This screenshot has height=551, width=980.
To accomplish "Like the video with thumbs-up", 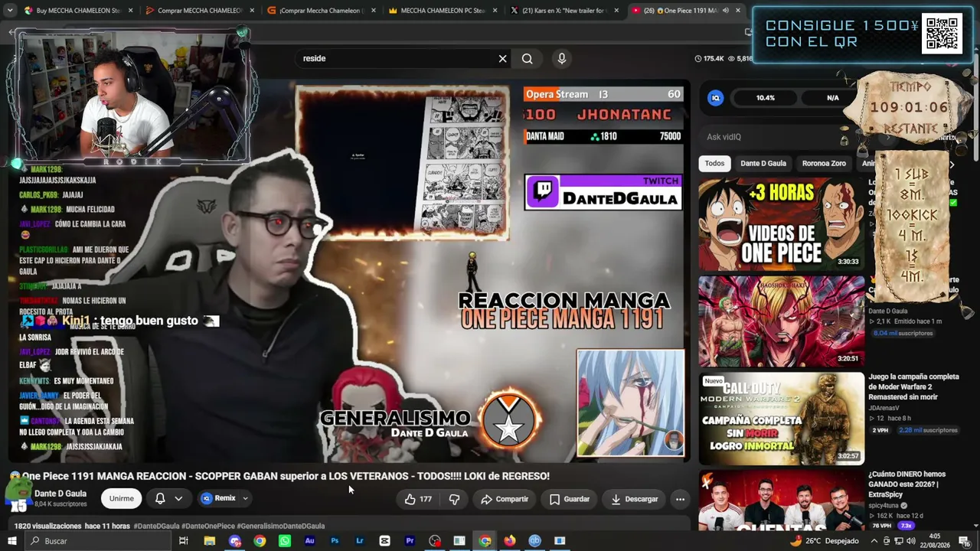I will click(x=418, y=499).
